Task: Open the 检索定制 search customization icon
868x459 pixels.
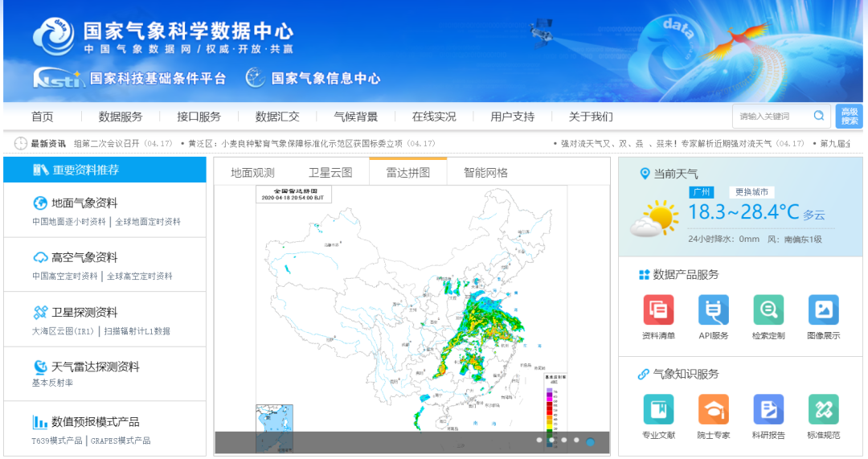Action: tap(768, 309)
